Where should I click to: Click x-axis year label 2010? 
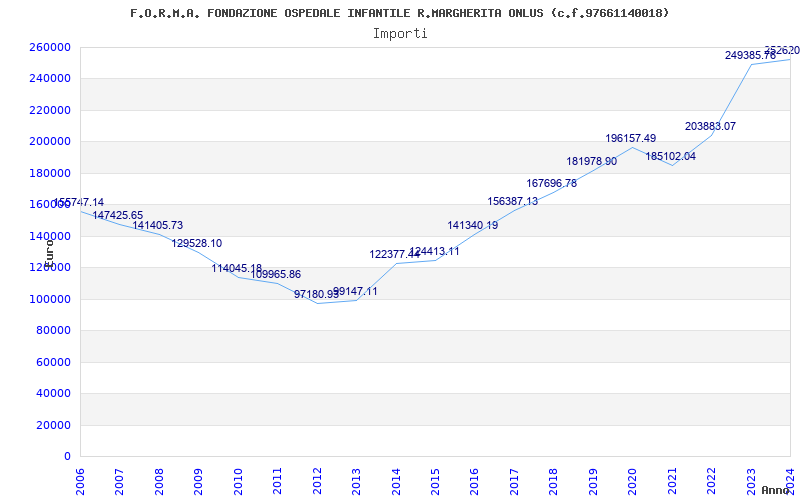coord(238,481)
